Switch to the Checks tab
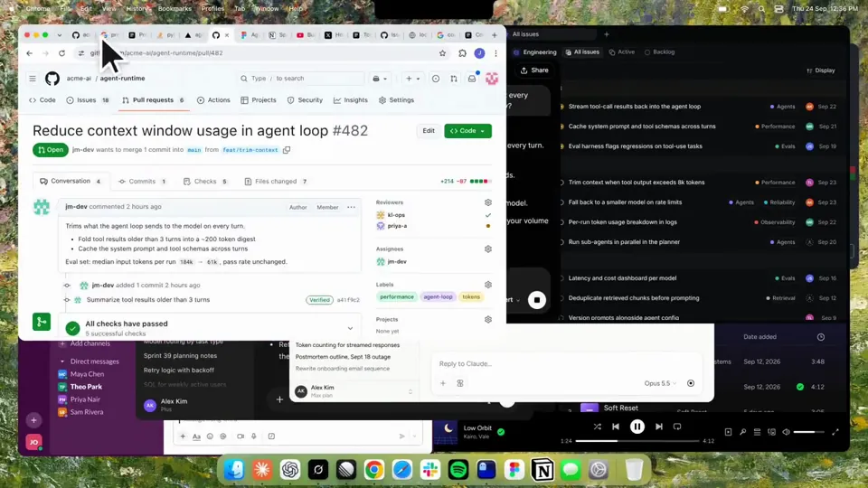 (x=205, y=182)
